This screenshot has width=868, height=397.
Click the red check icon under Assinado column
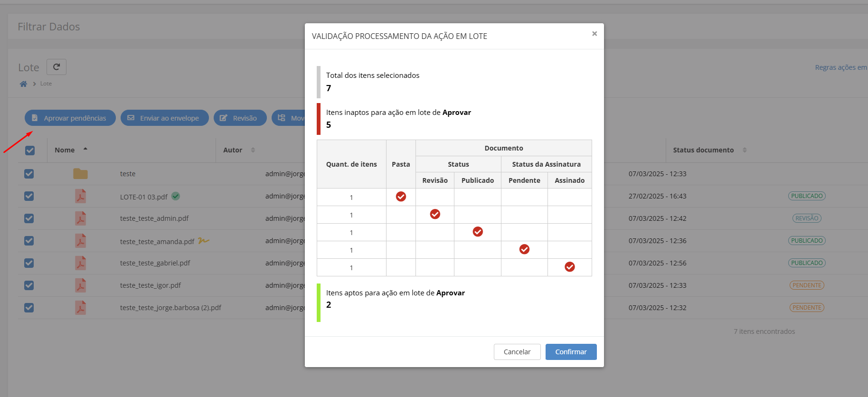pyautogui.click(x=569, y=267)
